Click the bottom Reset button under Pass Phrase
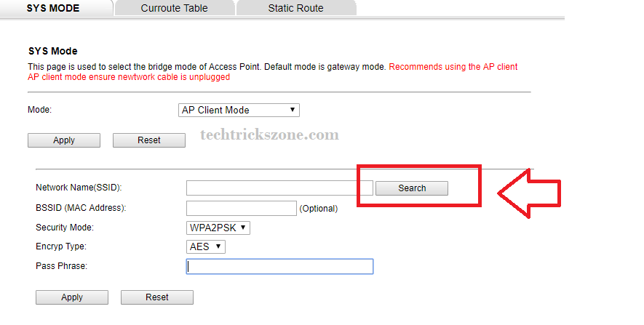 (156, 297)
